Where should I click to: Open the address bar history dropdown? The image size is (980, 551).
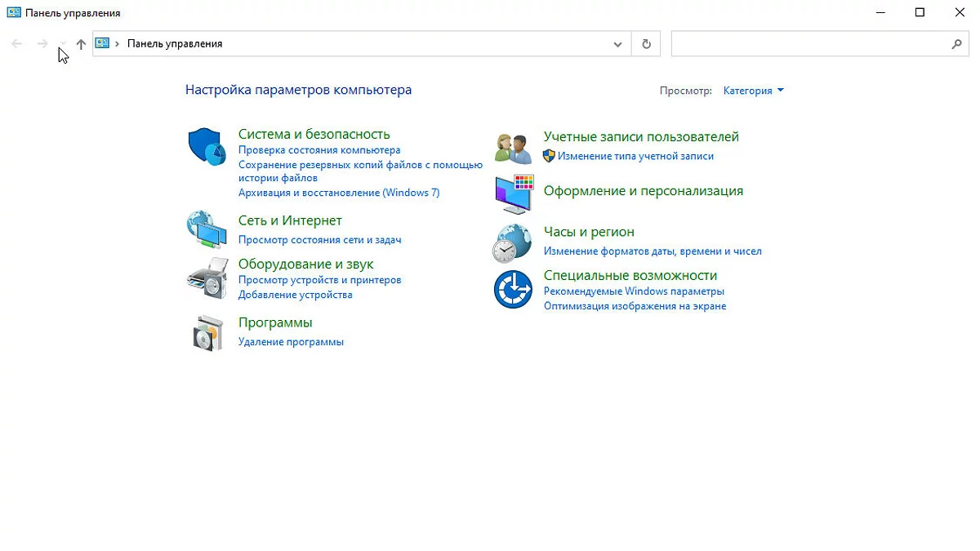pyautogui.click(x=618, y=44)
